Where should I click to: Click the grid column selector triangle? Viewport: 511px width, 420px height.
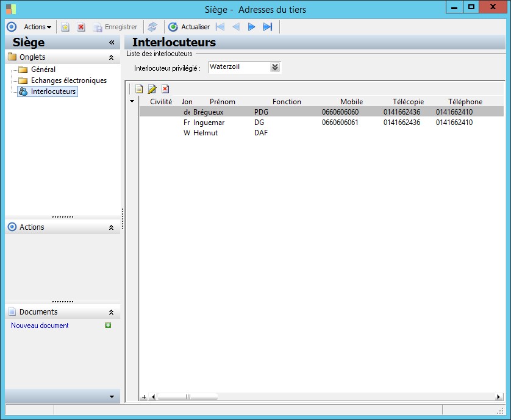(x=132, y=102)
